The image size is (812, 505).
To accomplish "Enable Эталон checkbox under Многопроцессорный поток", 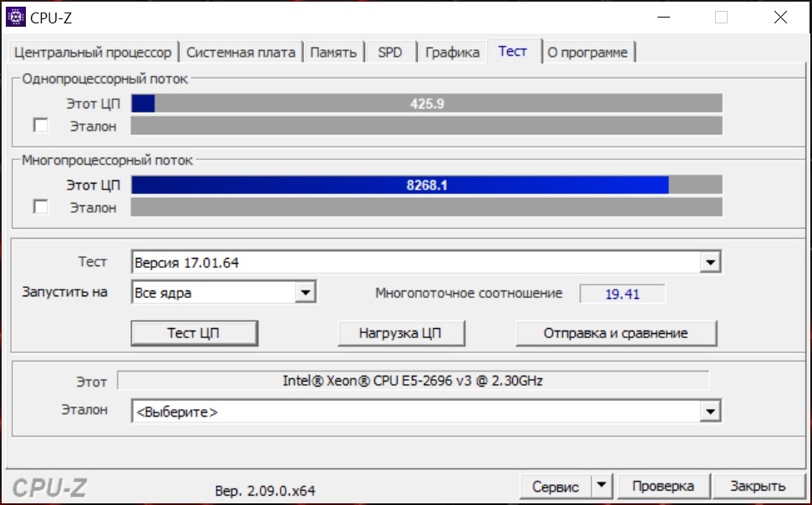I will 40,206.
